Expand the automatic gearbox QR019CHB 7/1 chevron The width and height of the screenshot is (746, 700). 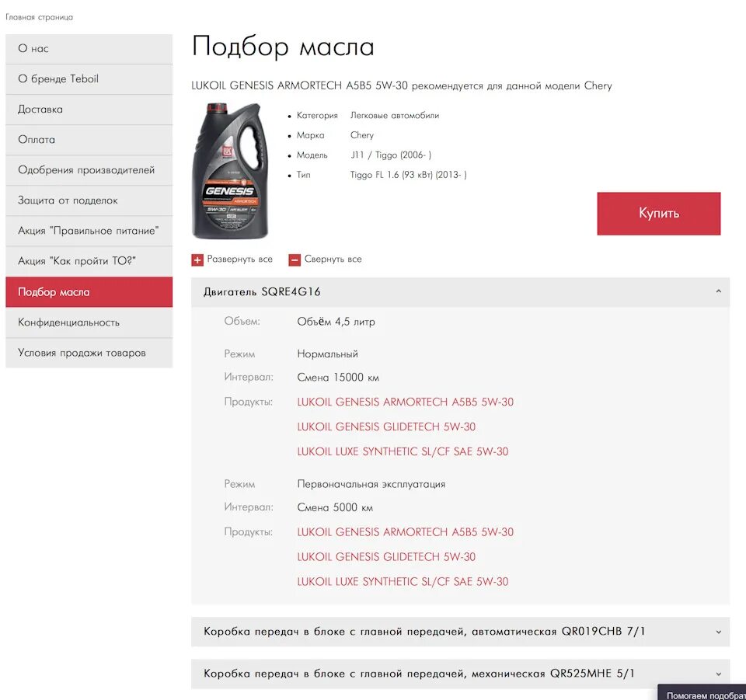click(x=718, y=632)
